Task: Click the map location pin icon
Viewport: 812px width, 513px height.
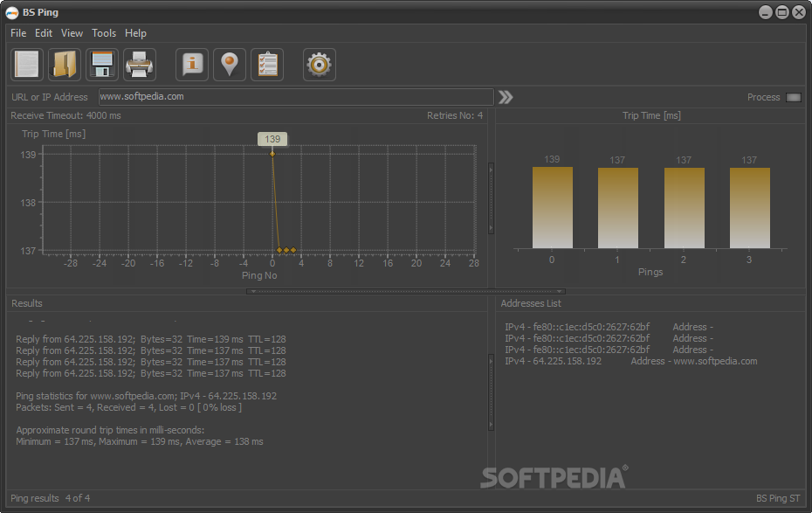Action: point(230,65)
